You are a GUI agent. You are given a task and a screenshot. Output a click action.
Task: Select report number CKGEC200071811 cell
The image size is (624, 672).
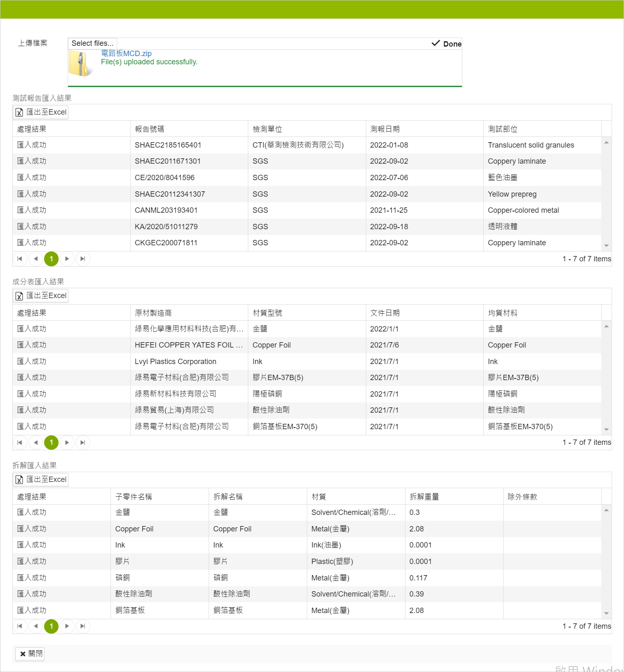(189, 243)
